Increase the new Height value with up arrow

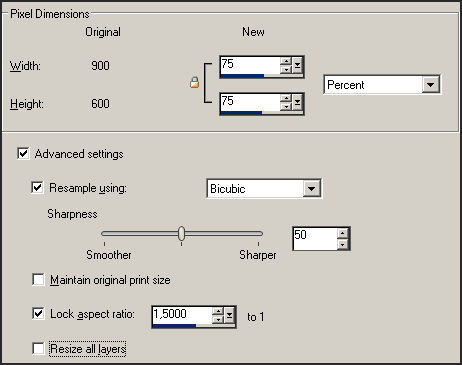tap(286, 98)
